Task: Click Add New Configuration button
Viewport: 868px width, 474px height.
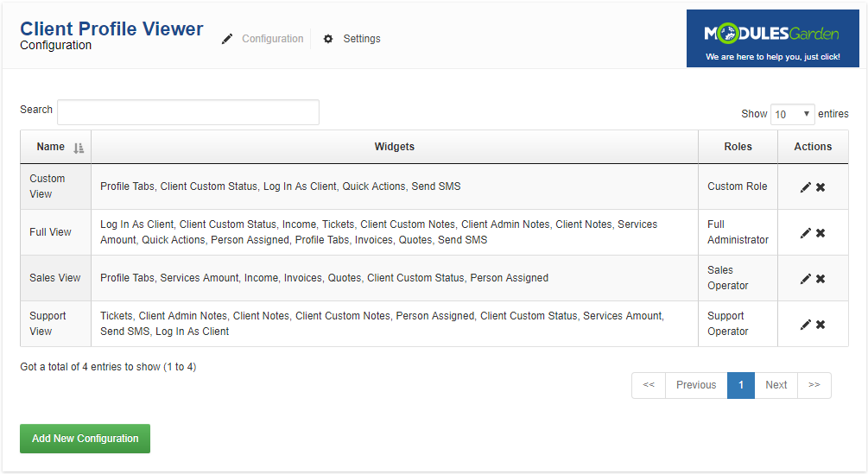Action: 86,439
